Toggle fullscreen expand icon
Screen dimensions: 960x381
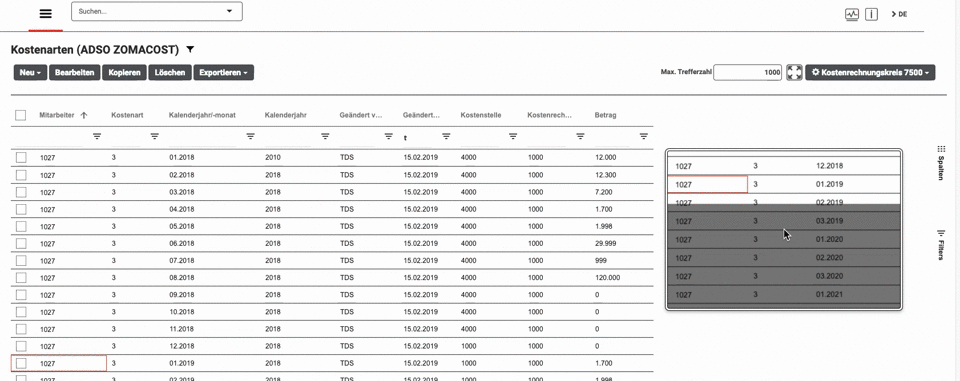[x=794, y=72]
